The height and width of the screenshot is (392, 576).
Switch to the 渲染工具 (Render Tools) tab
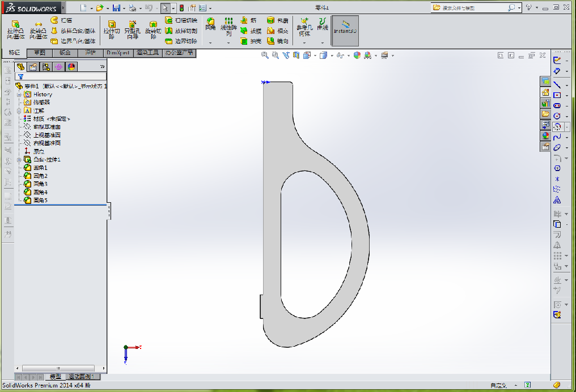pyautogui.click(x=147, y=53)
